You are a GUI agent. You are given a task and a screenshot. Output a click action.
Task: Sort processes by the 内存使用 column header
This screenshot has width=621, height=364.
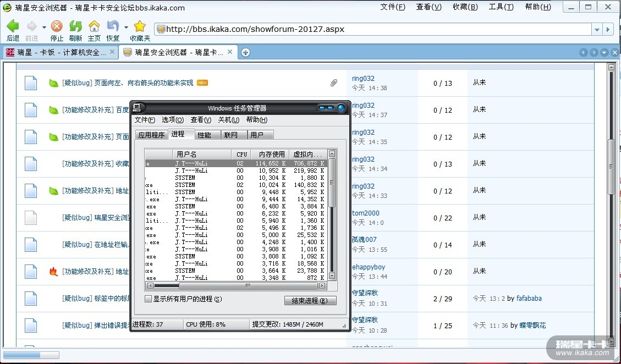pos(272,155)
